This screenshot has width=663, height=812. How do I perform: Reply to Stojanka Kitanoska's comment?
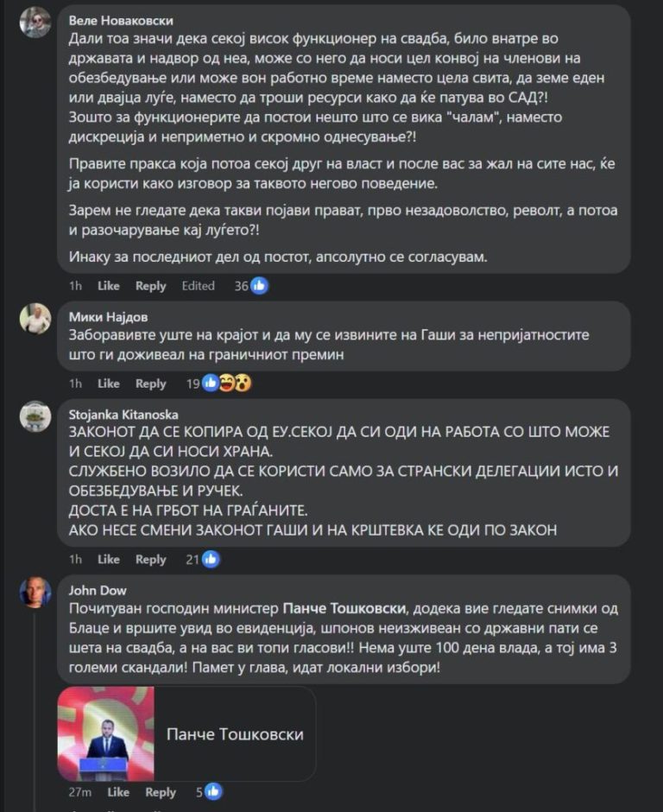[x=150, y=559]
